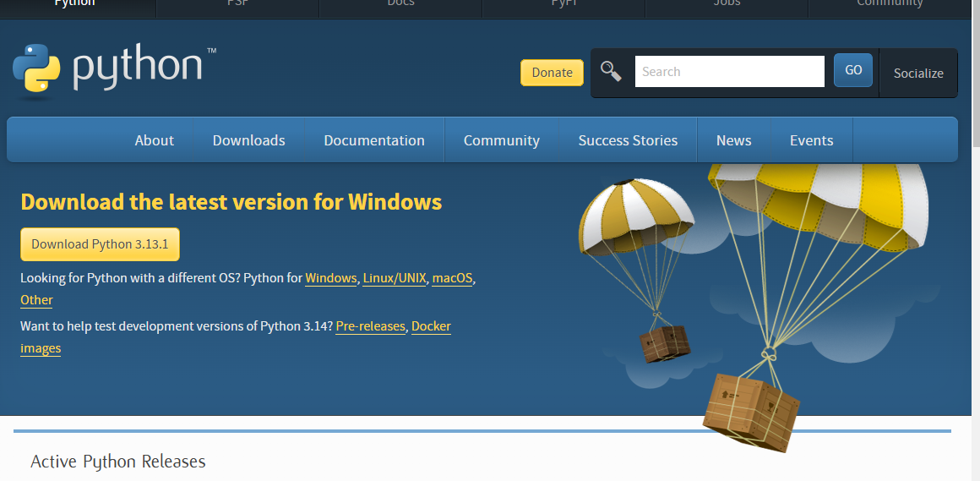Follow the Windows link
The image size is (980, 481).
pos(330,278)
